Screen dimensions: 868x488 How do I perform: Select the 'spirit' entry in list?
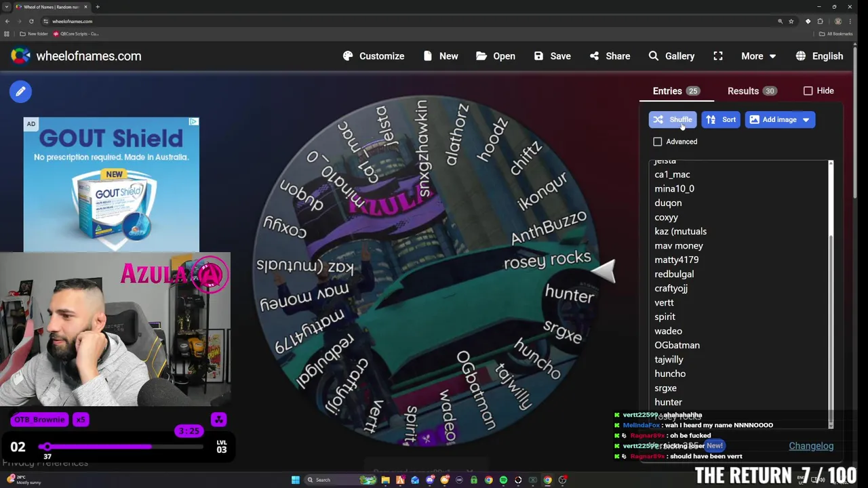[x=665, y=317]
